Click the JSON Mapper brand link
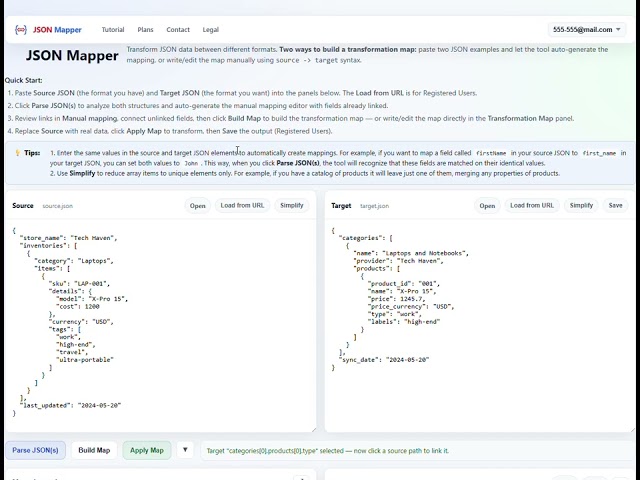 click(x=57, y=29)
